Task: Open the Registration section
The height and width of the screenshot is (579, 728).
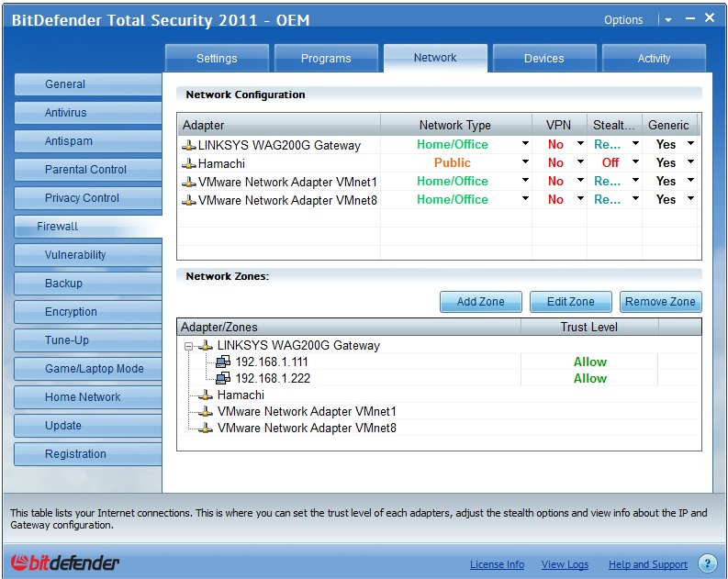Action: point(88,453)
